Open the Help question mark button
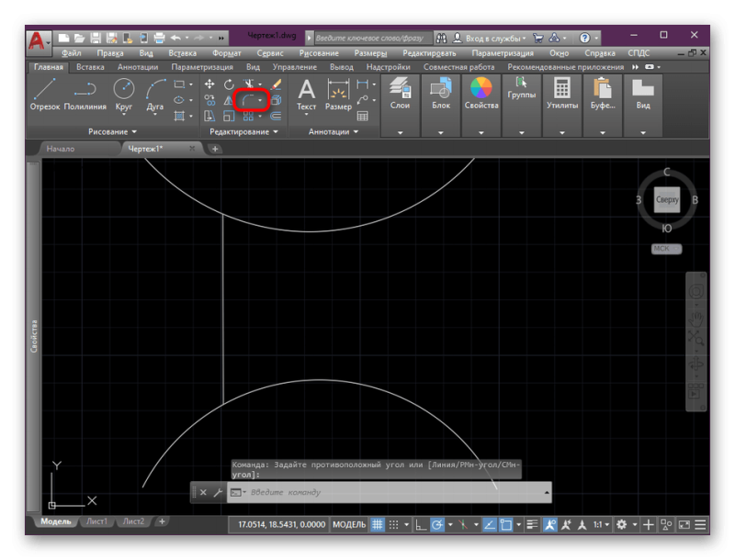This screenshot has width=735, height=560. (x=584, y=38)
